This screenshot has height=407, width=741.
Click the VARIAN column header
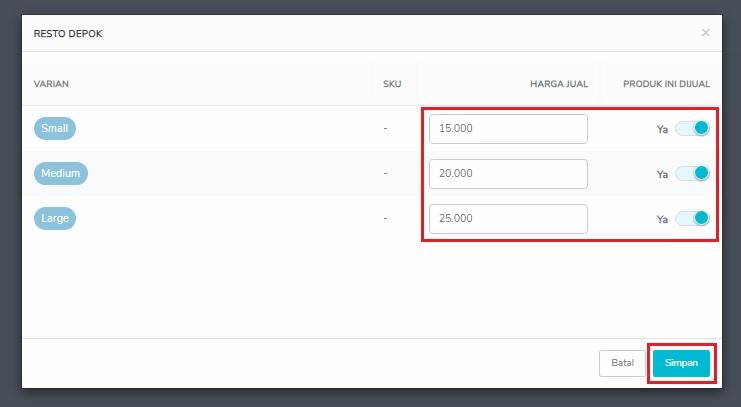pyautogui.click(x=51, y=84)
